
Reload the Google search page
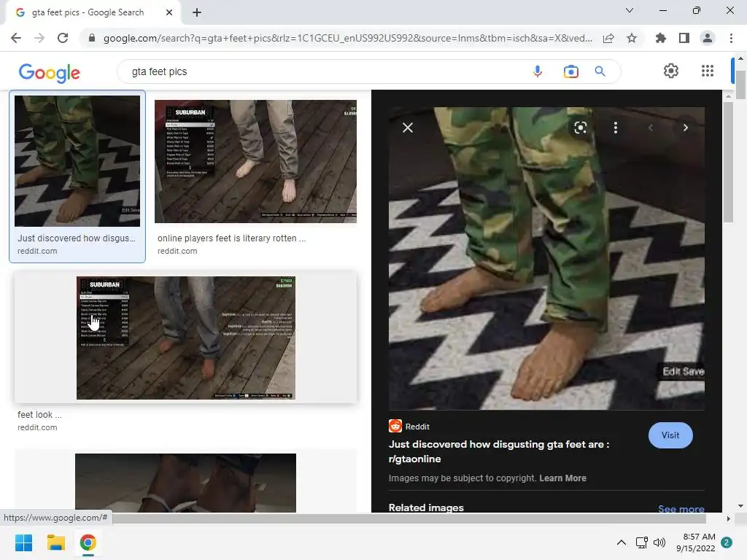[x=63, y=38]
